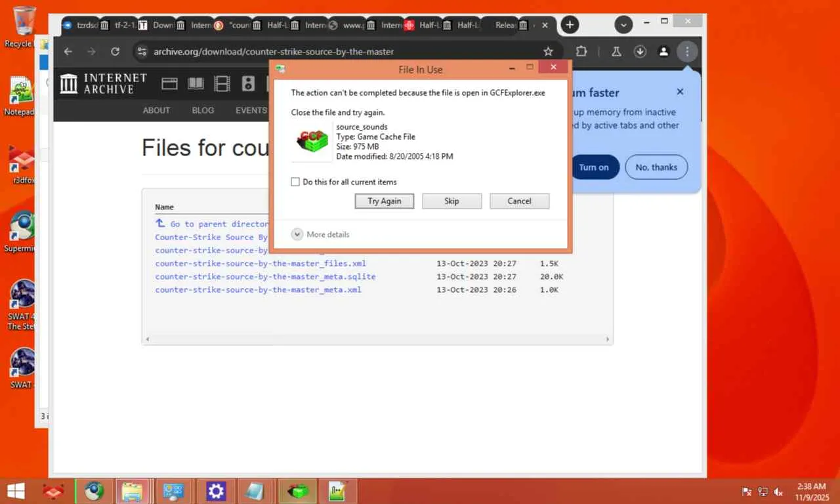The width and height of the screenshot is (840, 504).
Task: View site information icon in address bar
Action: point(141,51)
